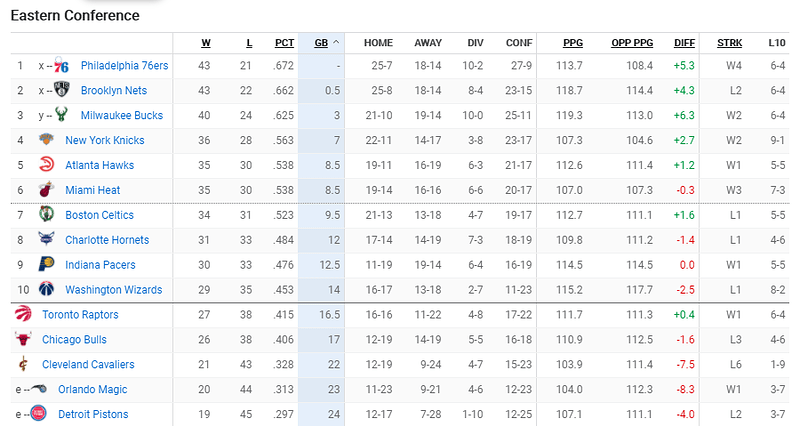This screenshot has height=426, width=800.
Task: Sort teams by DIFF column header
Action: pos(684,43)
